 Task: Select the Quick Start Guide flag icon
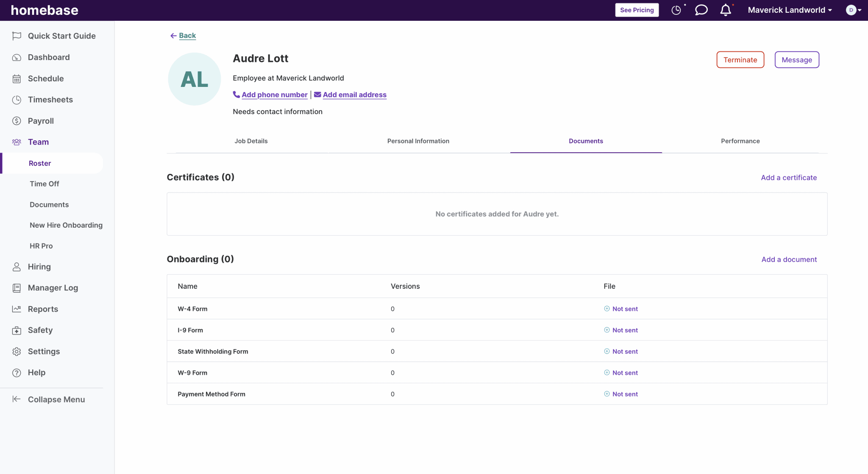point(17,36)
